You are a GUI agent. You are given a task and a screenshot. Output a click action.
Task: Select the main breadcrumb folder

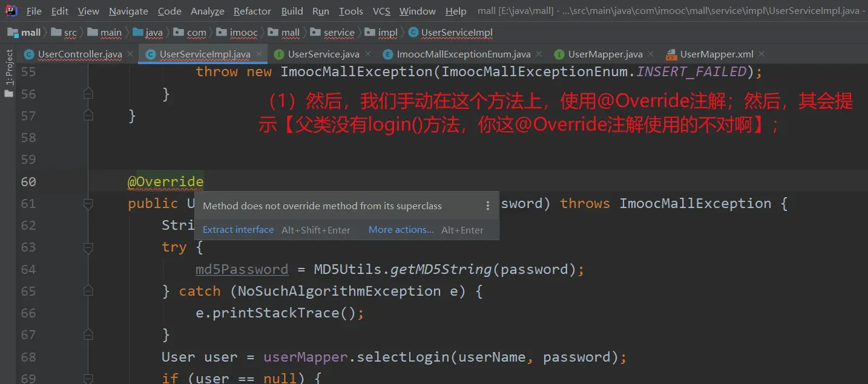105,33
